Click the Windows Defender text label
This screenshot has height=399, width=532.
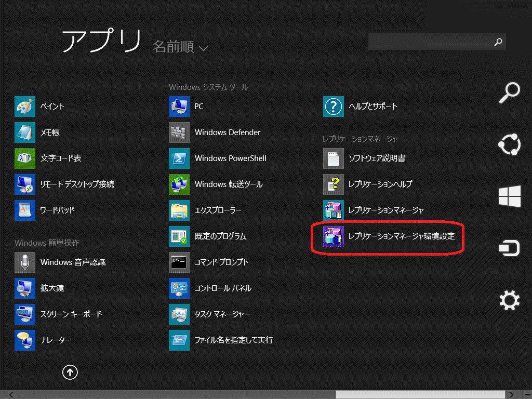tap(228, 132)
